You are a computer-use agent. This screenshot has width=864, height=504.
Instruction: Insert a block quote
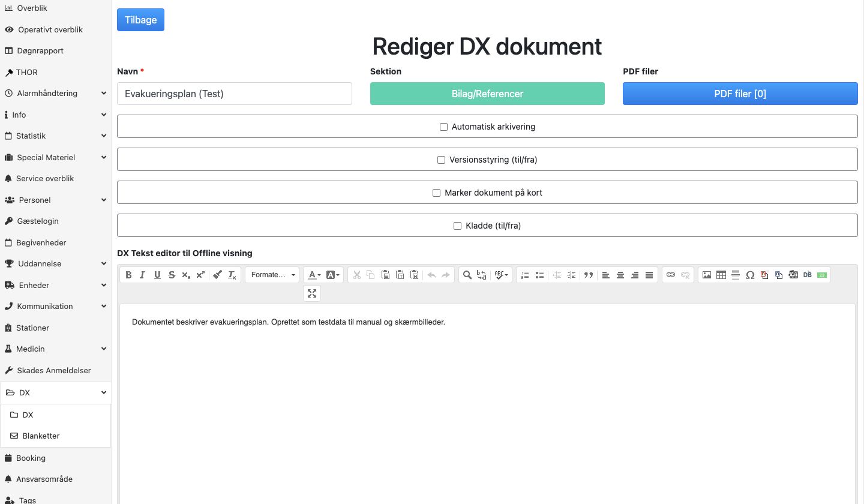(x=589, y=275)
